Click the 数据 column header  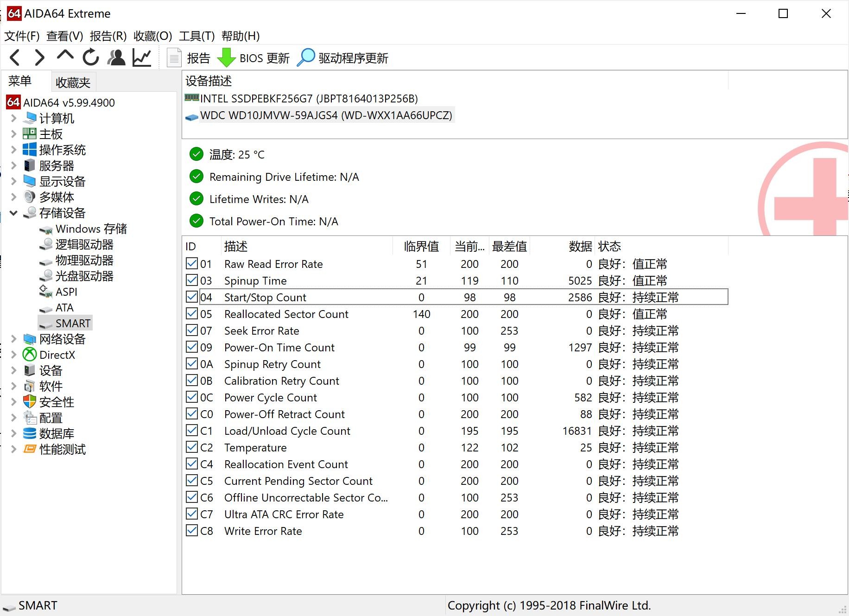coord(580,247)
